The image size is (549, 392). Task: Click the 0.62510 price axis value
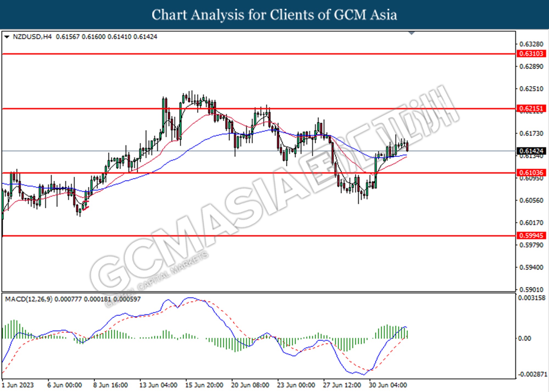[531, 89]
